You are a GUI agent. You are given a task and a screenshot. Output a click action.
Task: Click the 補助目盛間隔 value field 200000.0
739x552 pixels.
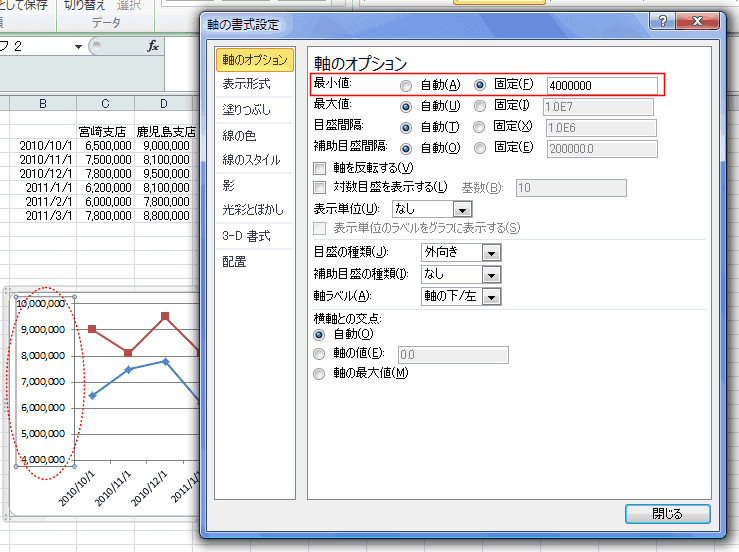click(x=602, y=149)
